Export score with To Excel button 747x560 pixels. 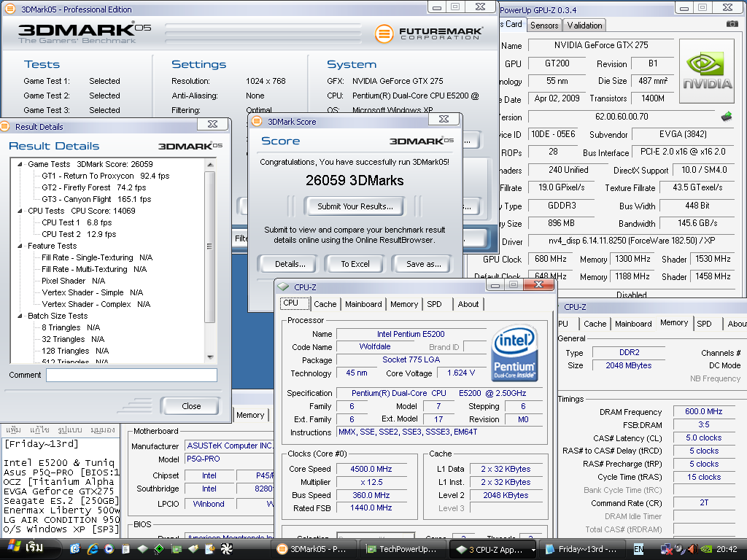[x=355, y=264]
